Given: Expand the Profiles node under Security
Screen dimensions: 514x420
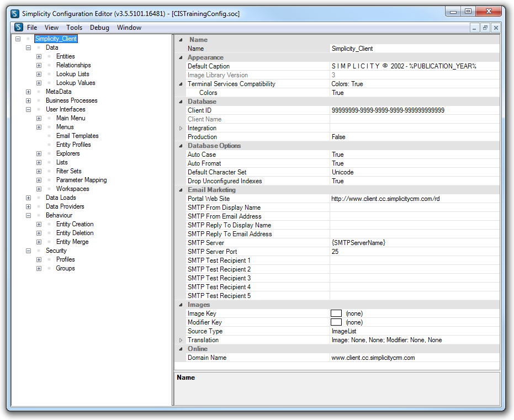Looking at the screenshot, I should (x=39, y=260).
